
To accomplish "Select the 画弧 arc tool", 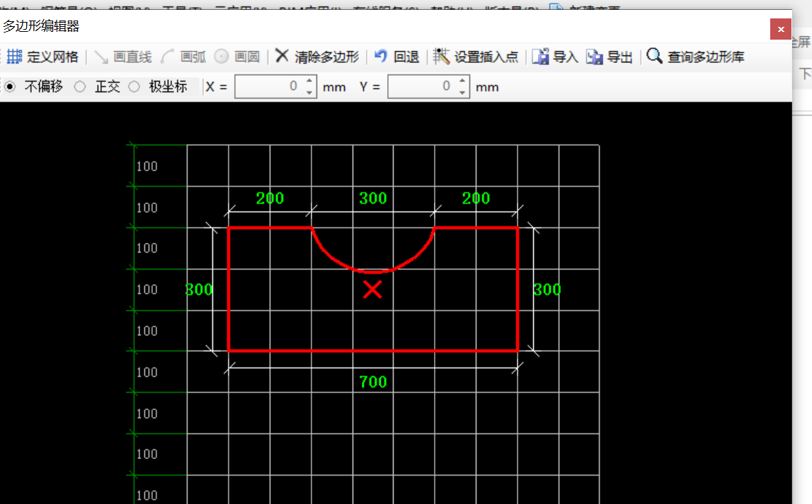I will 183,57.
